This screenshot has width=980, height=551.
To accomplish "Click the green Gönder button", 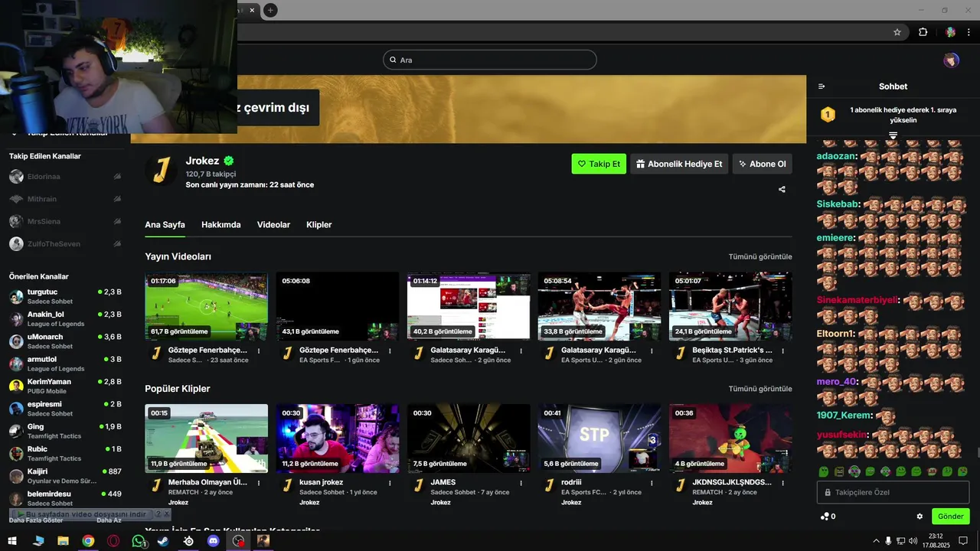I will click(x=950, y=517).
